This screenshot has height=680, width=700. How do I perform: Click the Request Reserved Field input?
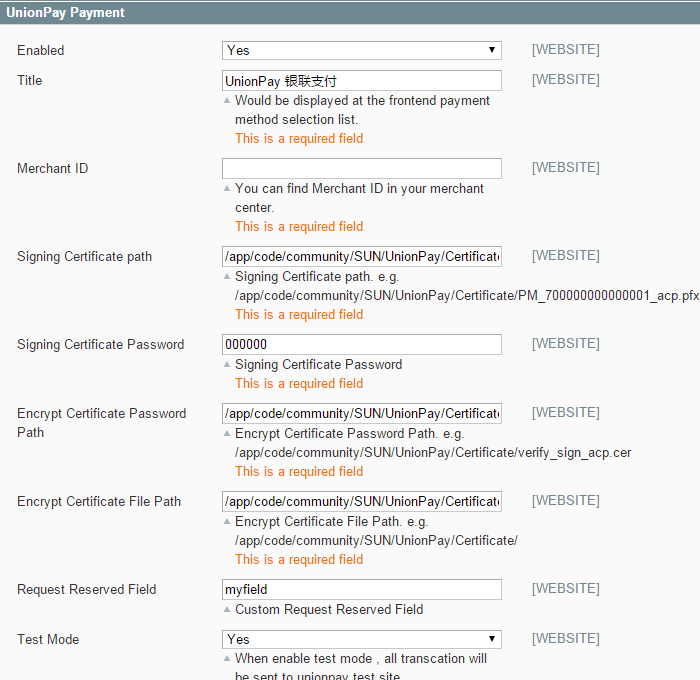[361, 589]
